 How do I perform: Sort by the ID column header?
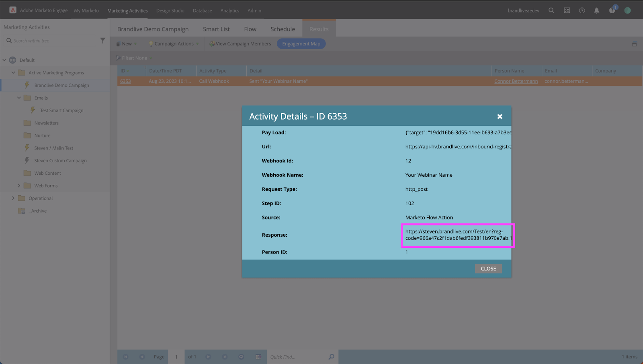[x=131, y=71]
